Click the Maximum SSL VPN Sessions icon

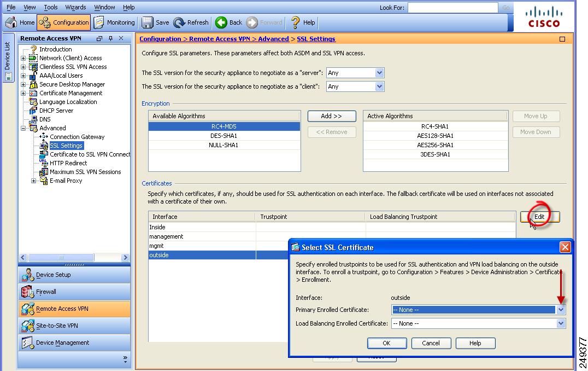44,172
